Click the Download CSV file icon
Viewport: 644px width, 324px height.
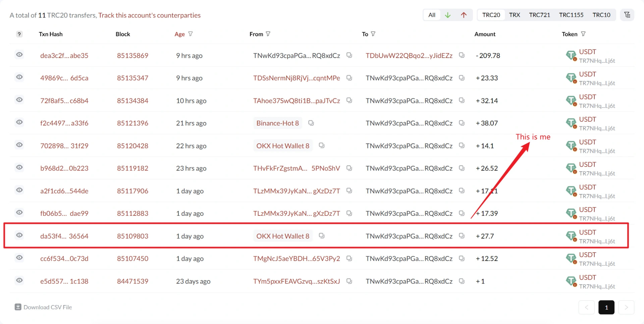pos(18,307)
